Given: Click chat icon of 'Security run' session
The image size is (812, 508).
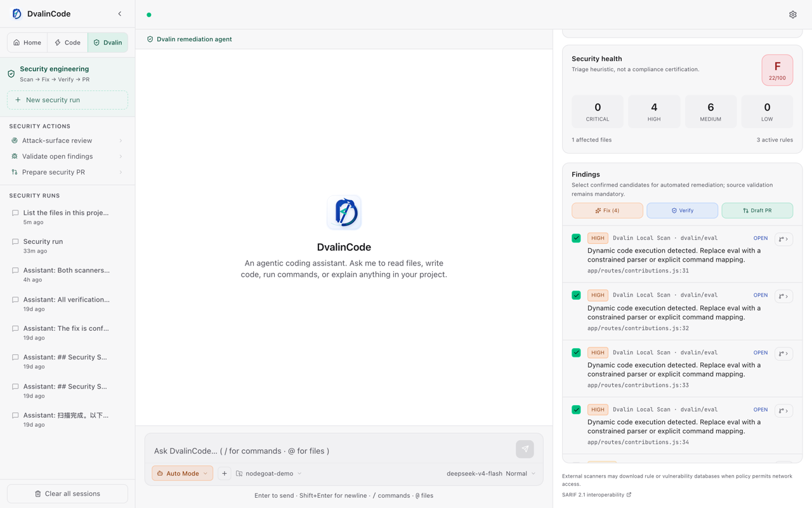Looking at the screenshot, I should click(15, 242).
